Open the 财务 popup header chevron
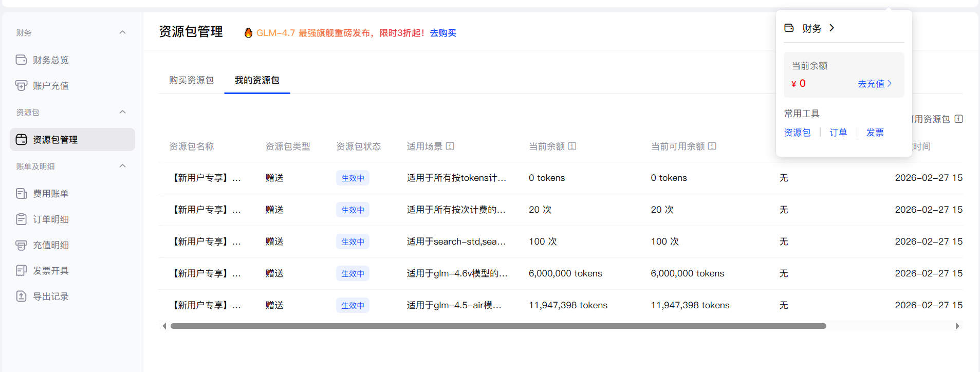 coord(832,28)
